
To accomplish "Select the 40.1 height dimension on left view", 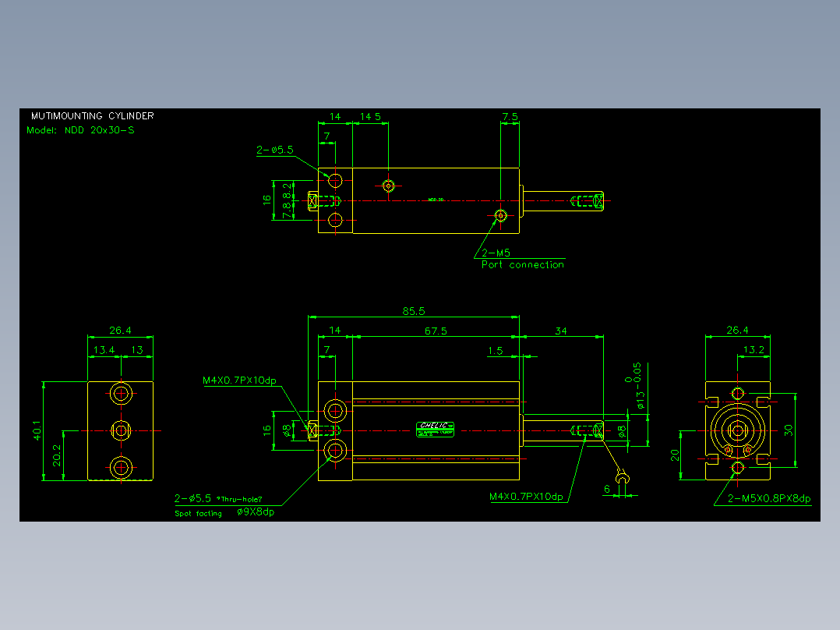I will click(37, 430).
